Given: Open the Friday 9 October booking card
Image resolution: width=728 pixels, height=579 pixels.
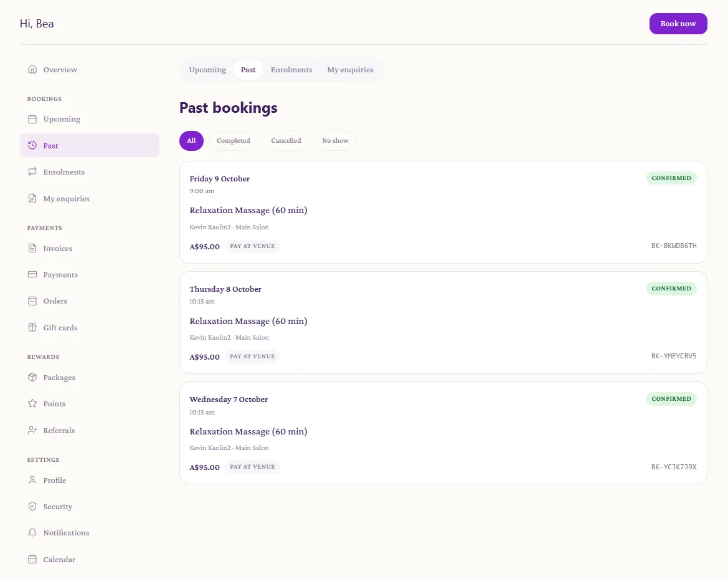Looking at the screenshot, I should [x=443, y=213].
